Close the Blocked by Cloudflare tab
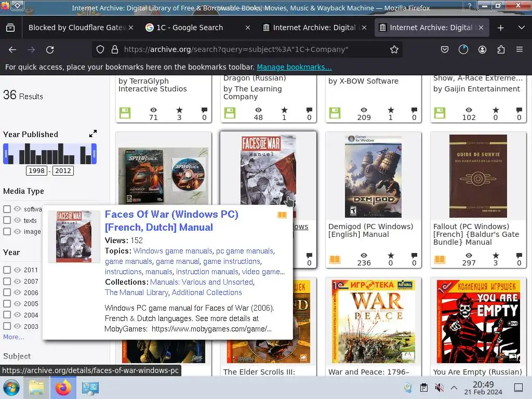532x399 pixels. (x=131, y=28)
